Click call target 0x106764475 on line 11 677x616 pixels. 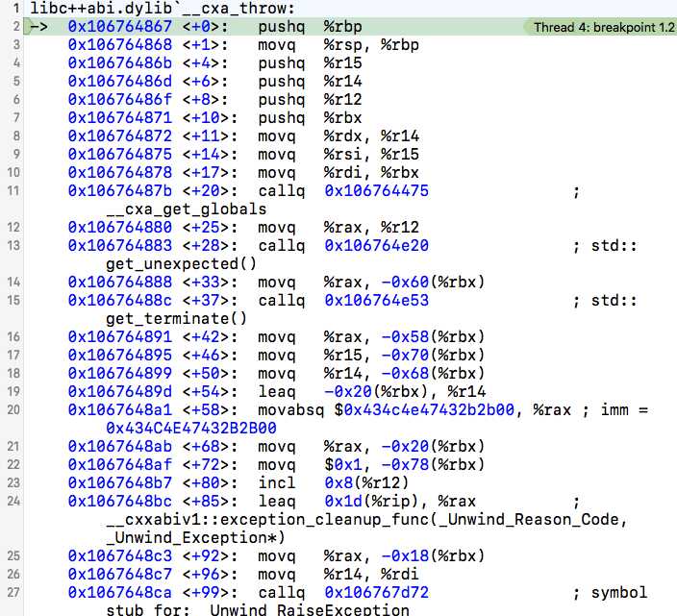click(x=377, y=190)
